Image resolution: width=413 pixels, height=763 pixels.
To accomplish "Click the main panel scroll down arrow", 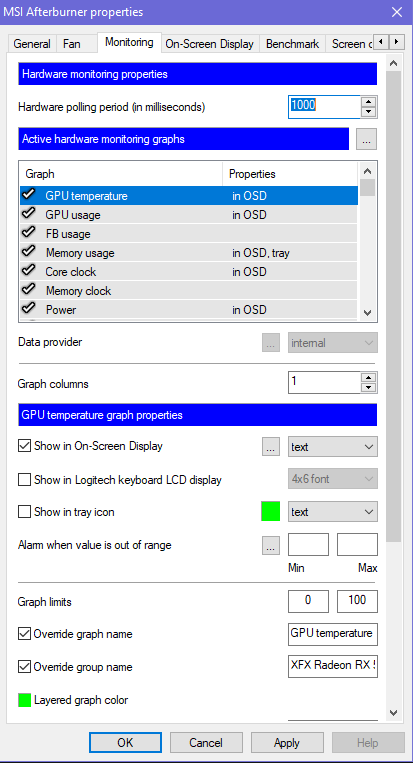I will pos(394,712).
